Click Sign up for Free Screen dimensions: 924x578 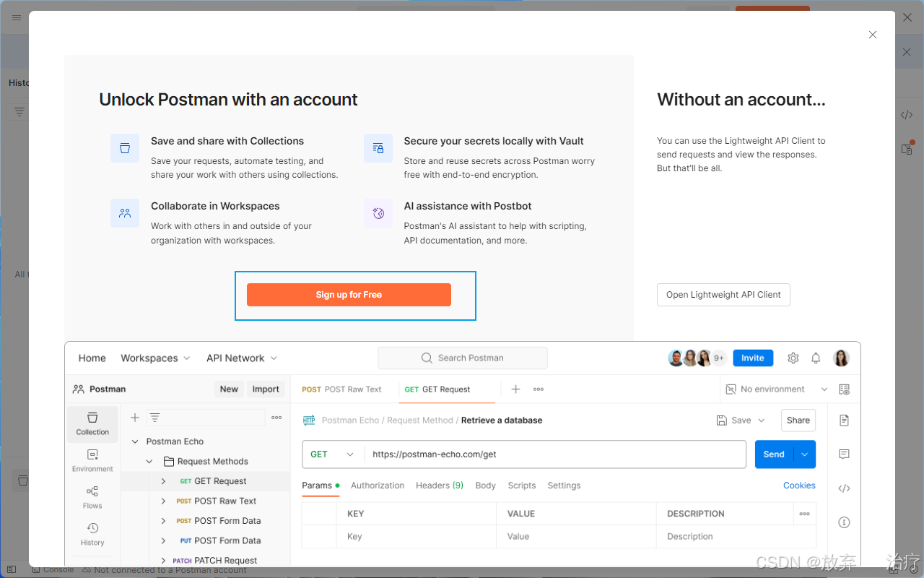tap(349, 295)
